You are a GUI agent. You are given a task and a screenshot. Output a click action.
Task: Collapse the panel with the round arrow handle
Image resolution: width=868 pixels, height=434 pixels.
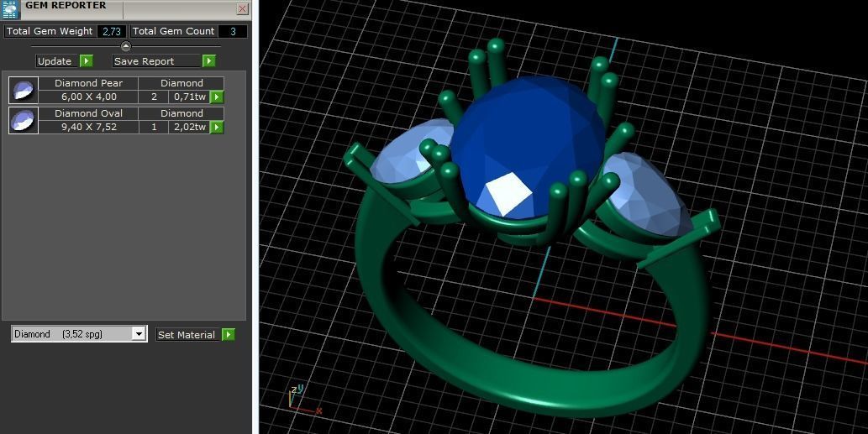126,46
